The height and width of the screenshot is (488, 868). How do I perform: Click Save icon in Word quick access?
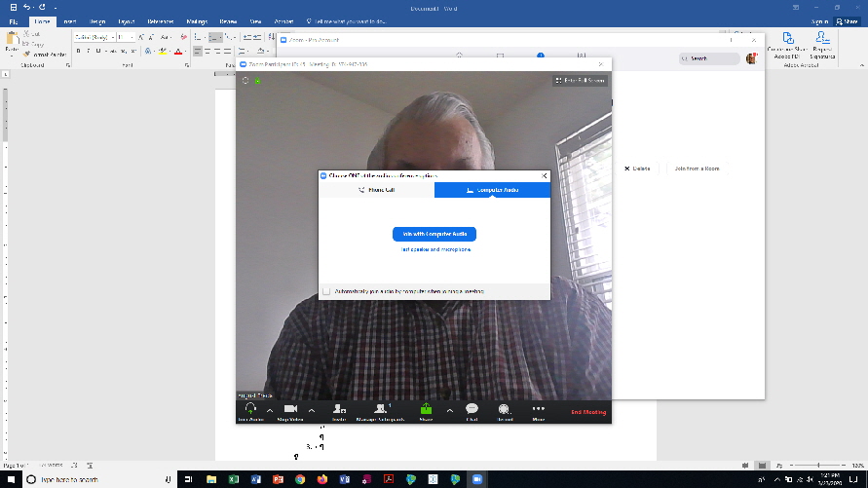(14, 7)
